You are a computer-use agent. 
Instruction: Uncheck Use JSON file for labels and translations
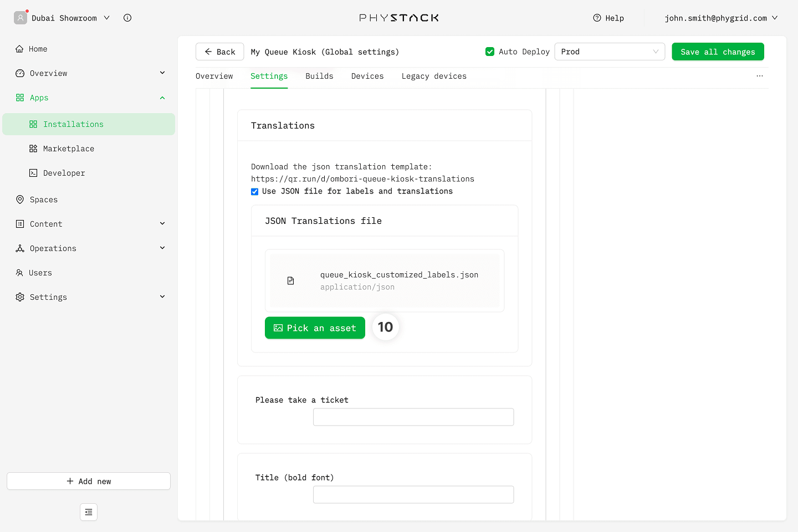(x=255, y=192)
